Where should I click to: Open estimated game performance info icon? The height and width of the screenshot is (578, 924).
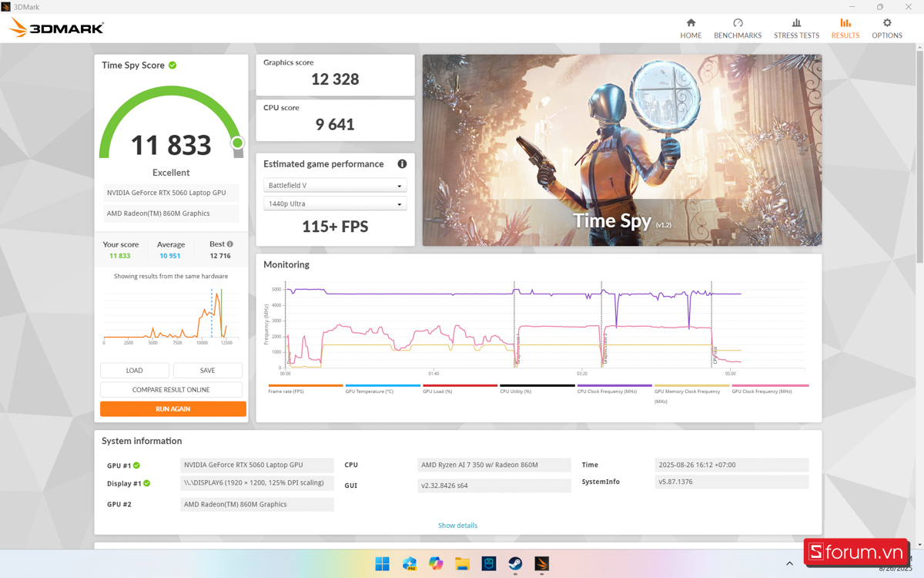[x=402, y=164]
